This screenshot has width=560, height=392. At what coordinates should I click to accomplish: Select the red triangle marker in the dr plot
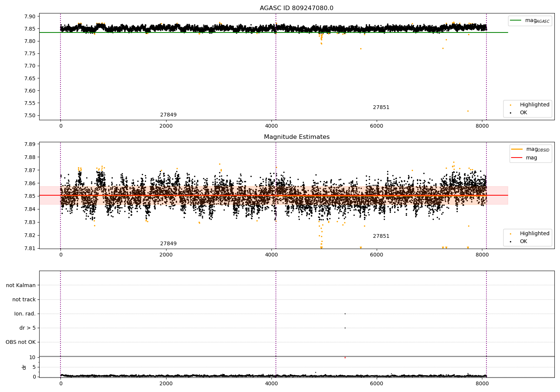tap(345, 357)
